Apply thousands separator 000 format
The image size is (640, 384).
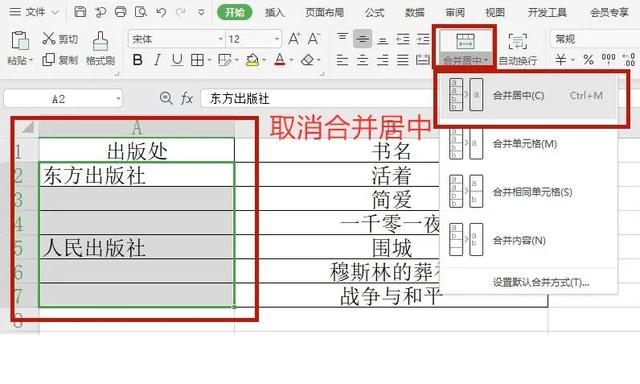click(x=608, y=60)
